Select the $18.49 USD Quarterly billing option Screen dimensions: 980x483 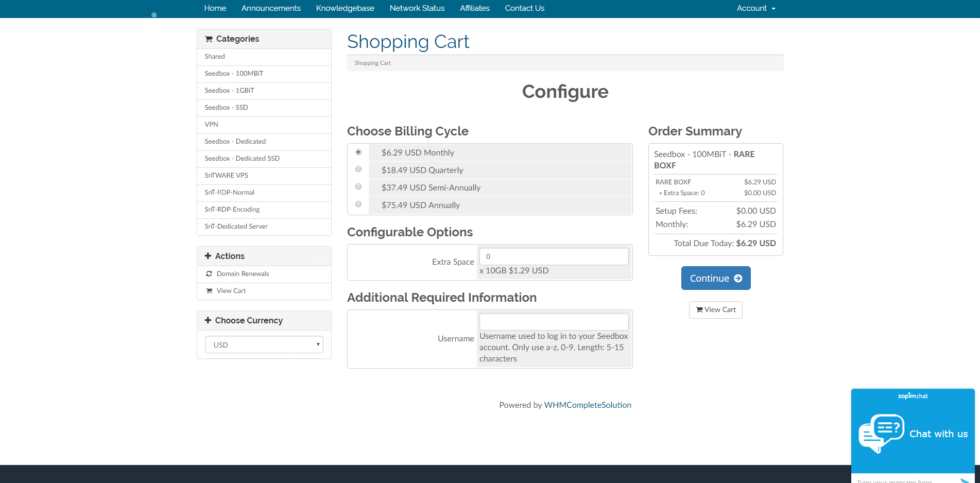click(x=358, y=169)
